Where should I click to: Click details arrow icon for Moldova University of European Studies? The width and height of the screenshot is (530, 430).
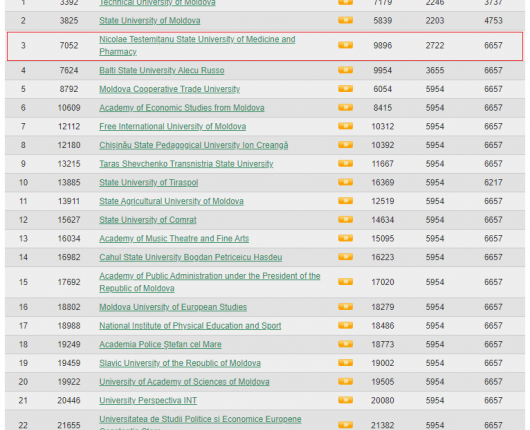click(345, 307)
